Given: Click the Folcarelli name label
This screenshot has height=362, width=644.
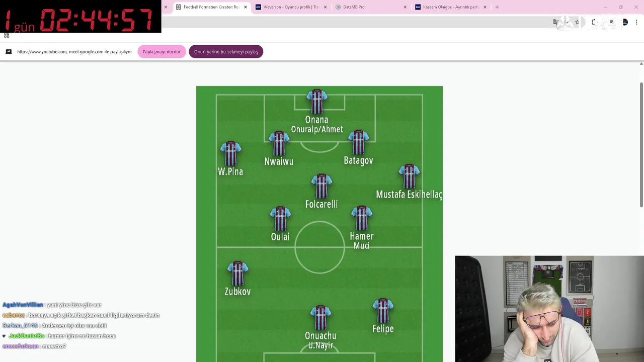Looking at the screenshot, I should (321, 204).
